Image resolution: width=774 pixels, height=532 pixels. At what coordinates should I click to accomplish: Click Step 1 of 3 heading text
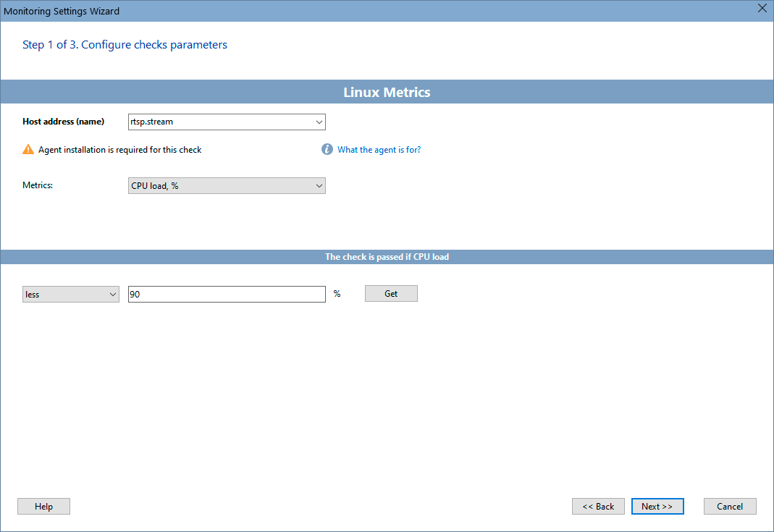point(125,44)
